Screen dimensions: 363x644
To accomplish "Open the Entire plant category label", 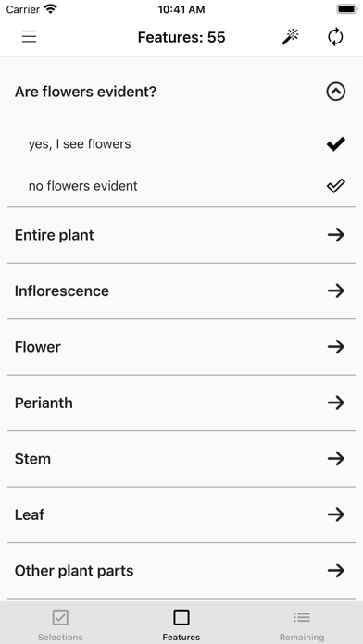I will pyautogui.click(x=55, y=235).
